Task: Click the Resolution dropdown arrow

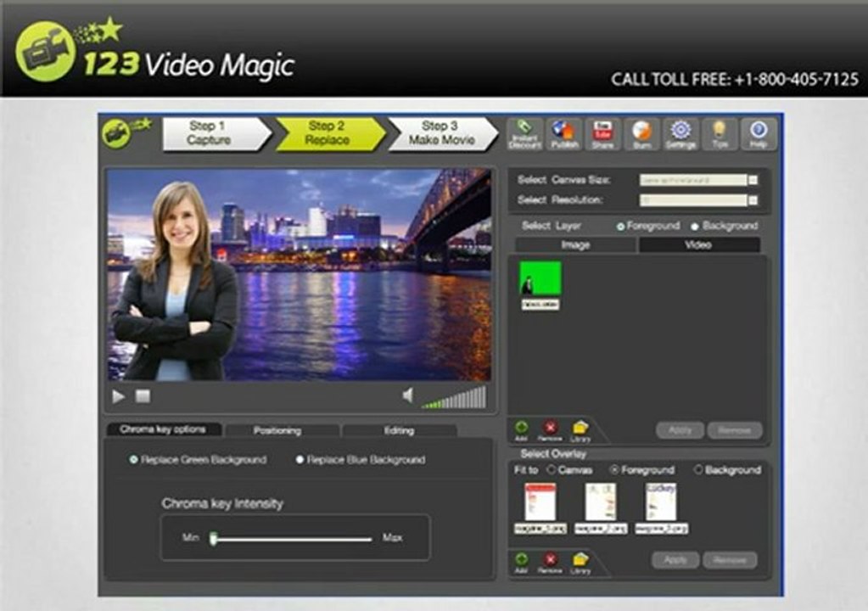Action: point(753,199)
